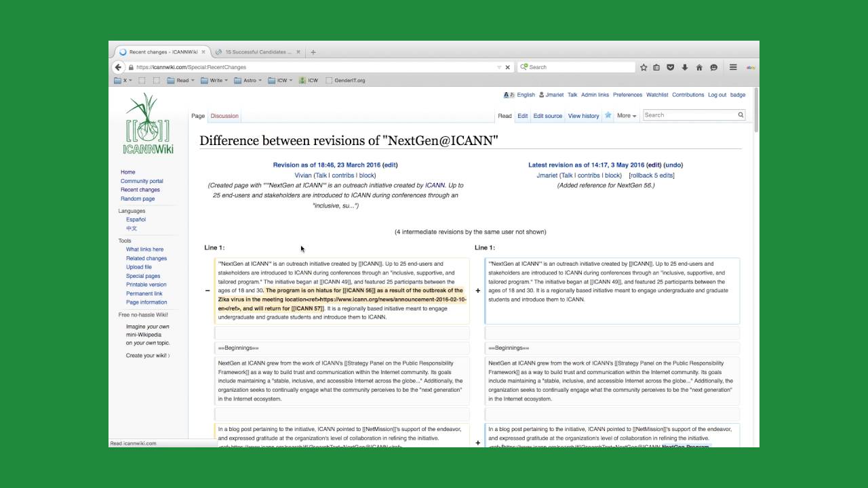
Task: Open Random page in sidebar
Action: click(138, 199)
